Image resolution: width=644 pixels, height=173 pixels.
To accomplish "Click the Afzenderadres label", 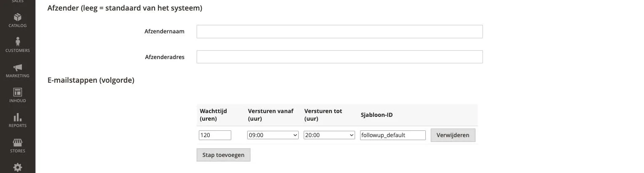I will [165, 57].
